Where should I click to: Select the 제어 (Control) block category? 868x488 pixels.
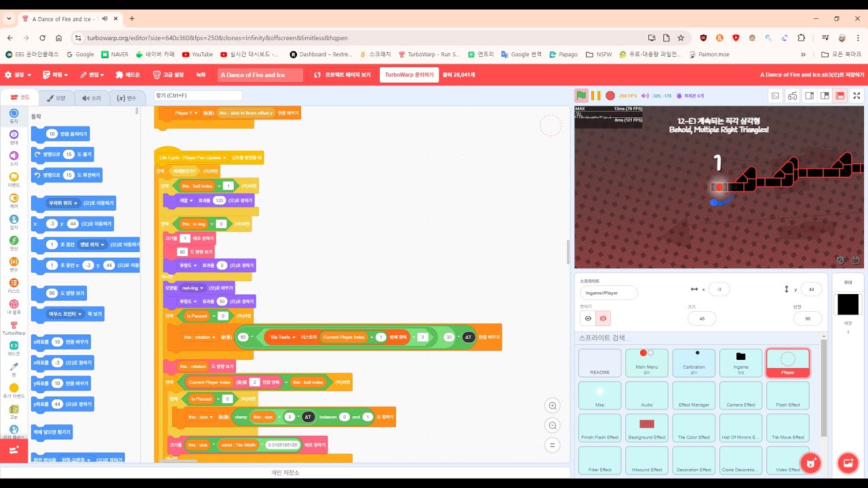pyautogui.click(x=14, y=201)
